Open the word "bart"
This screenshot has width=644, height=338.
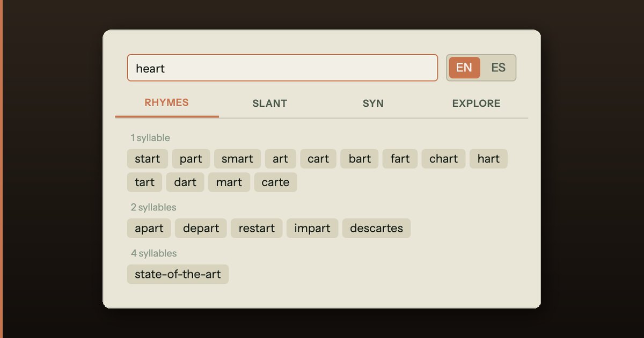click(360, 159)
